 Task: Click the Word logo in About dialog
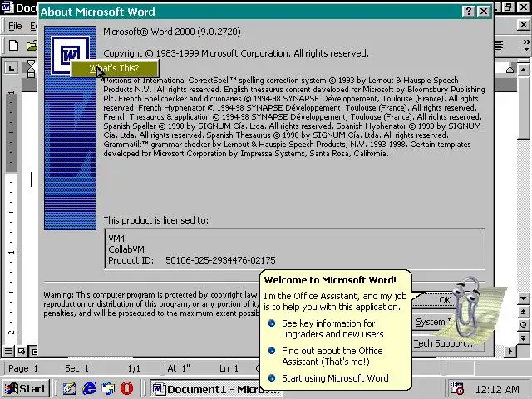point(70,55)
